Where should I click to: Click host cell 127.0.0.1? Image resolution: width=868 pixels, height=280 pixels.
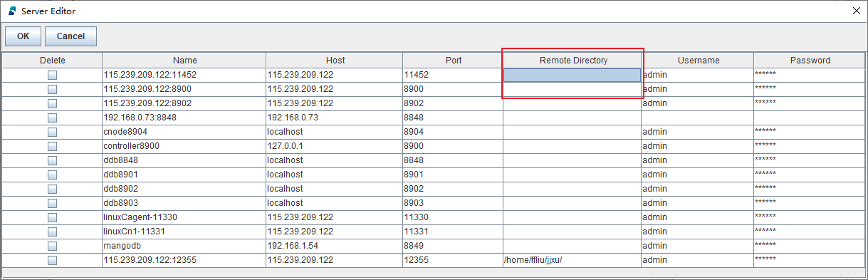click(335, 146)
